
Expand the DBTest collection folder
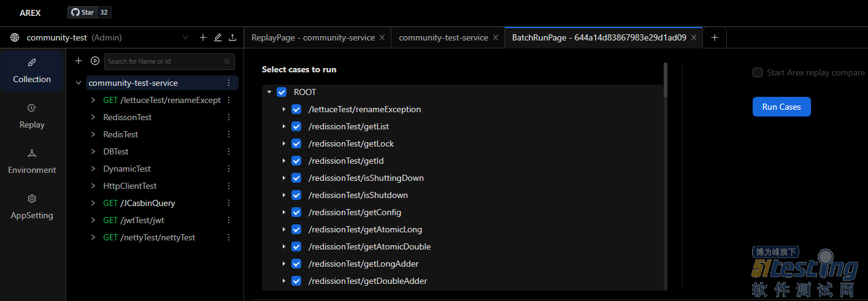[93, 151]
